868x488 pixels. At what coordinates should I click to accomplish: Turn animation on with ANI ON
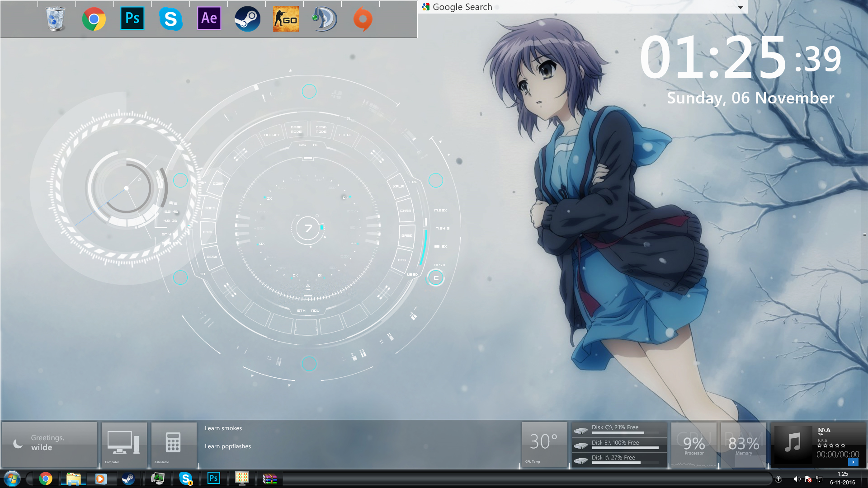(x=345, y=135)
